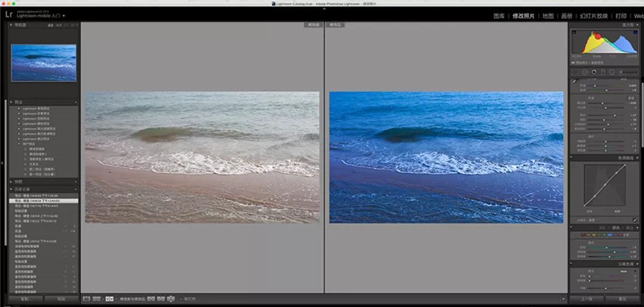Enable the 软打样 soft proofing checkbox

tap(181, 299)
